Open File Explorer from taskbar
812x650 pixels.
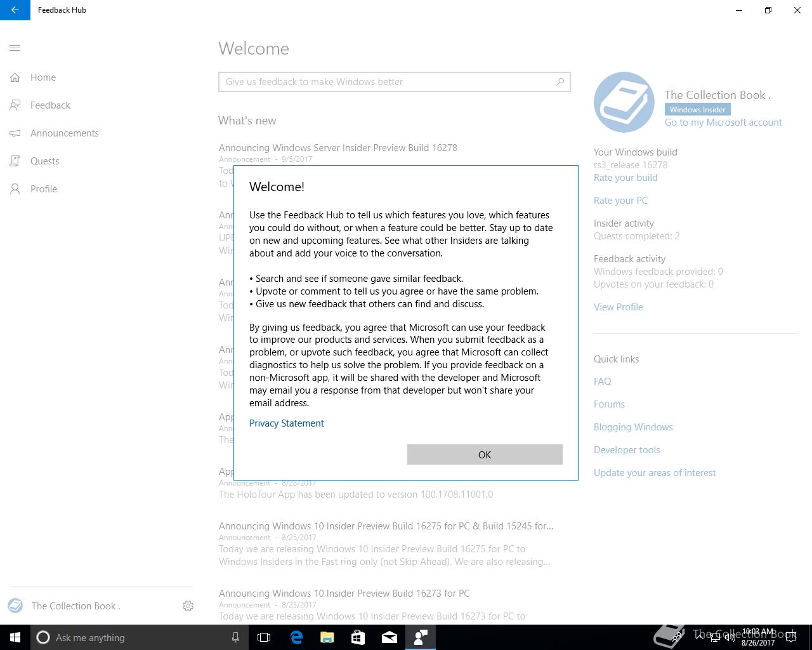(327, 637)
